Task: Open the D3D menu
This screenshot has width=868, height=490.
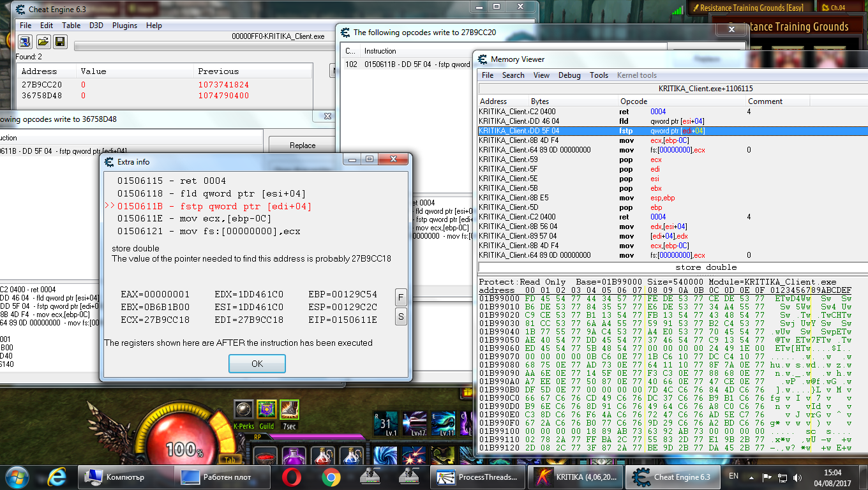Action: 96,26
